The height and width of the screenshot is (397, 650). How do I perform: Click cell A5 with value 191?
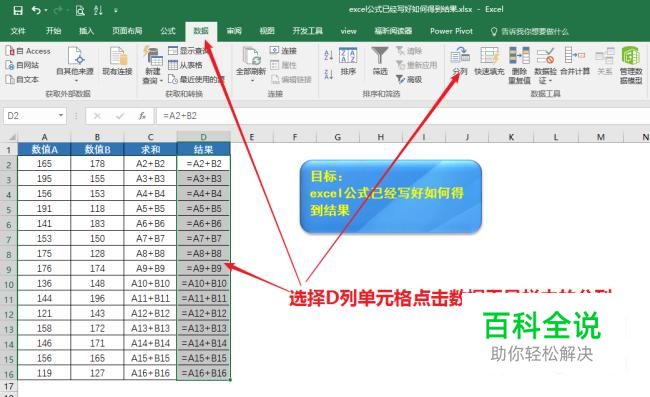(44, 208)
